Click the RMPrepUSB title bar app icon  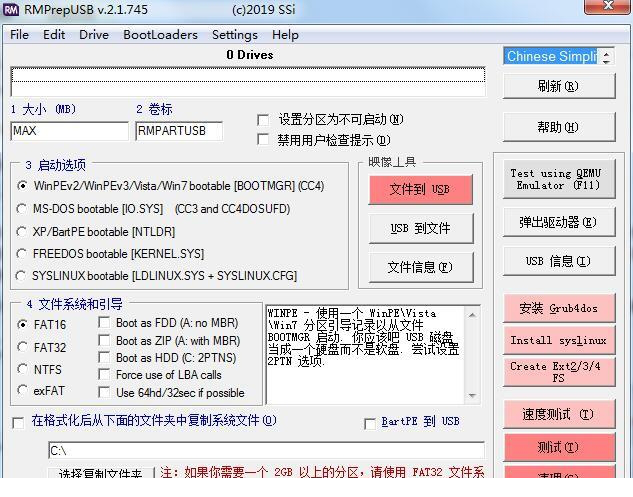click(11, 10)
